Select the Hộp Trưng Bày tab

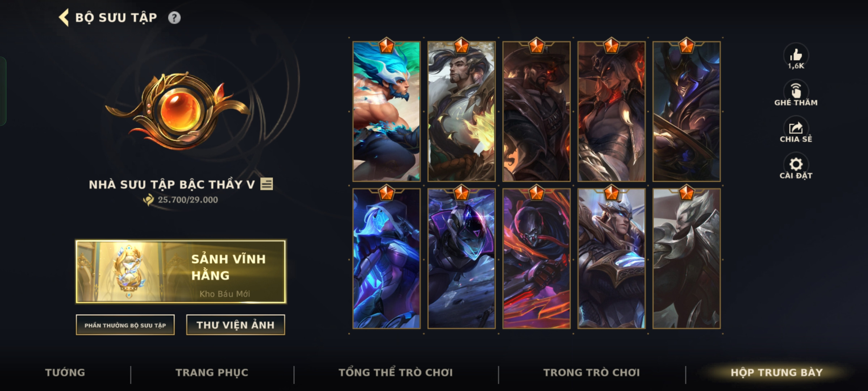[776, 373]
